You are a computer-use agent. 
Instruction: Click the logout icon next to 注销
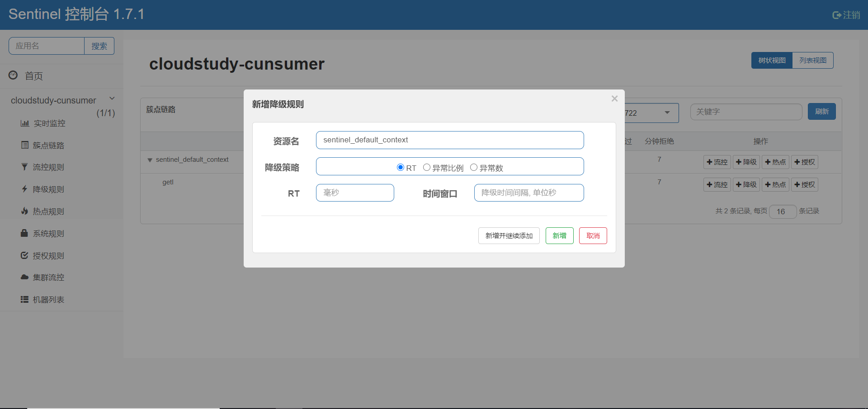(837, 15)
